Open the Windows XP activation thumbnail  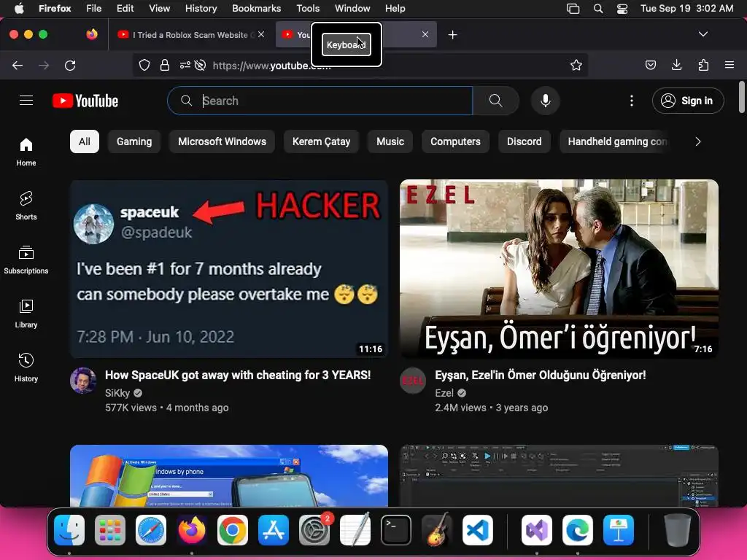point(229,475)
